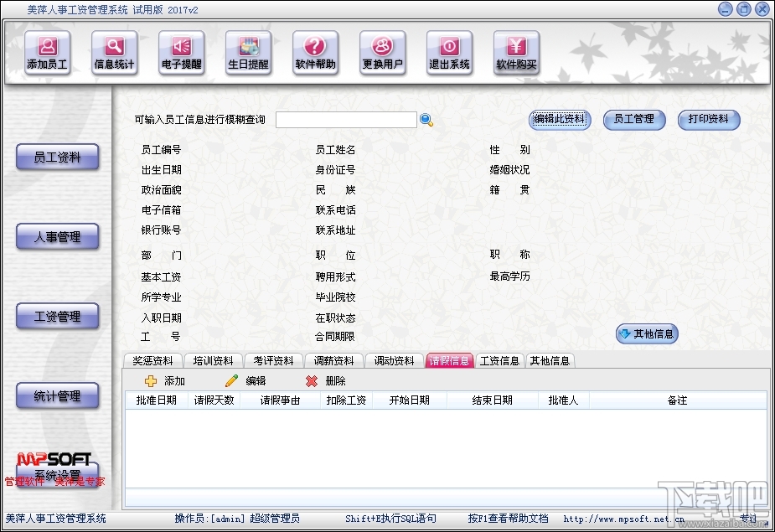Viewport: 775px width, 532px height.
Task: Switch to 考评资料 tab
Action: [273, 361]
